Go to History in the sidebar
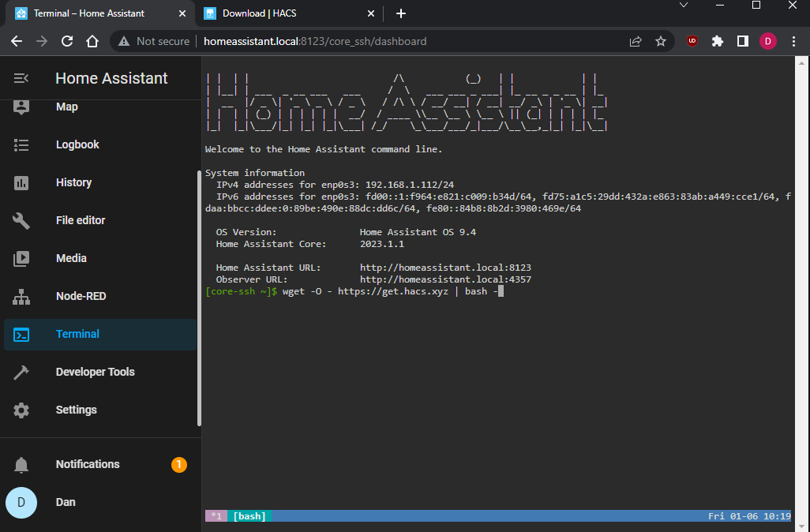810x532 pixels. 74,183
